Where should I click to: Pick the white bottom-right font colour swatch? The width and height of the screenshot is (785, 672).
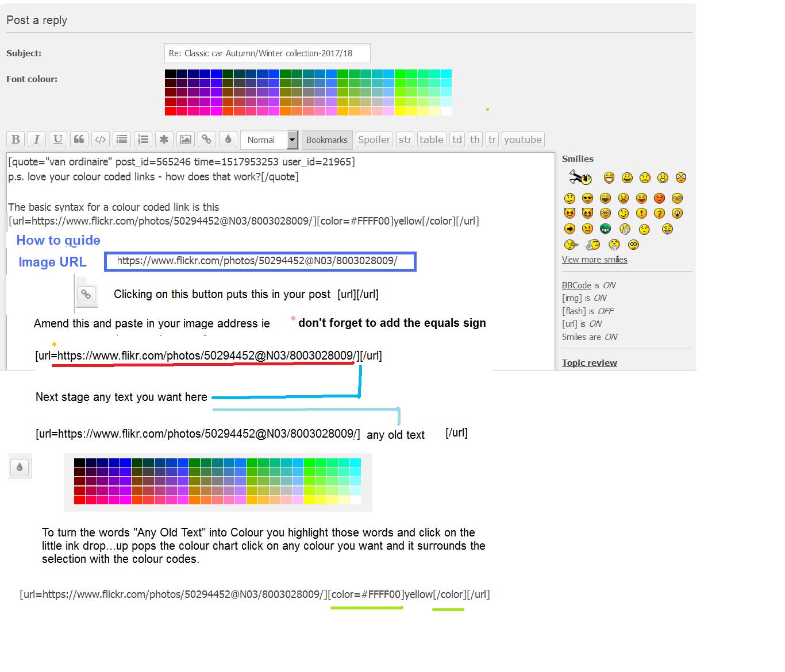coord(446,111)
